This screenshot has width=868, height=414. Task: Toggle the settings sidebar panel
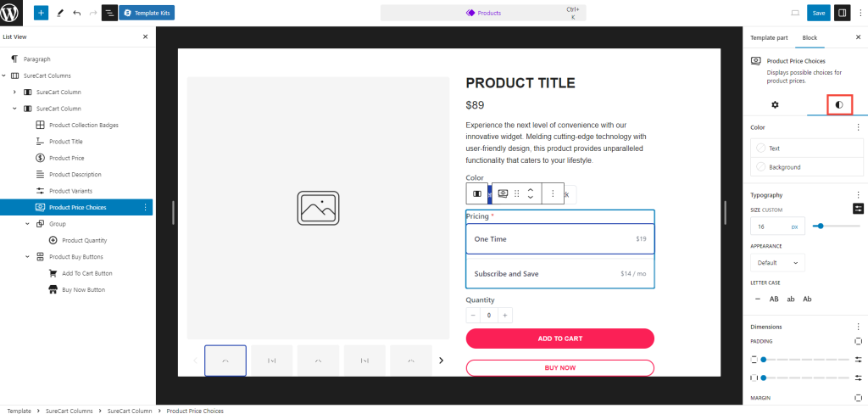point(842,13)
